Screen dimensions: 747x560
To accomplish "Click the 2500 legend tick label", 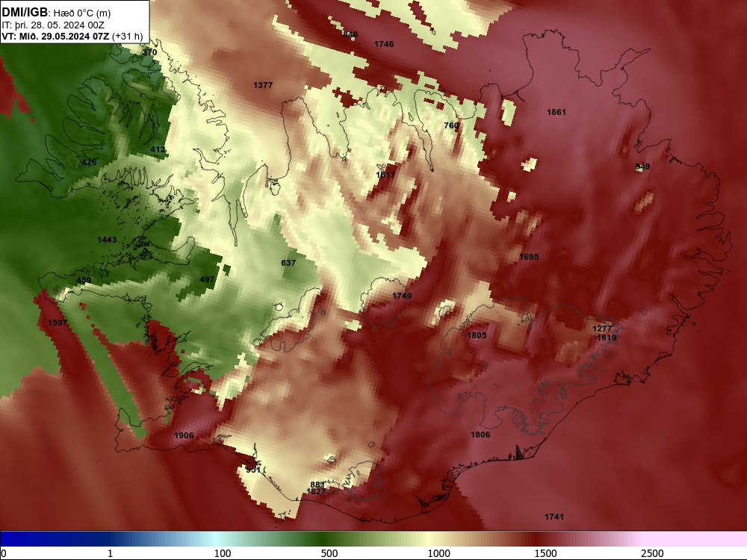I will (x=652, y=553).
